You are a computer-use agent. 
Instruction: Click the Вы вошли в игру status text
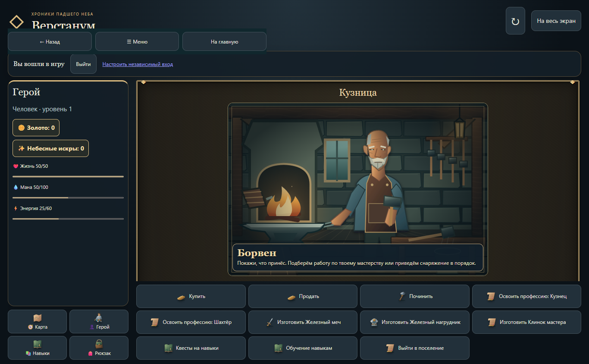[39, 64]
